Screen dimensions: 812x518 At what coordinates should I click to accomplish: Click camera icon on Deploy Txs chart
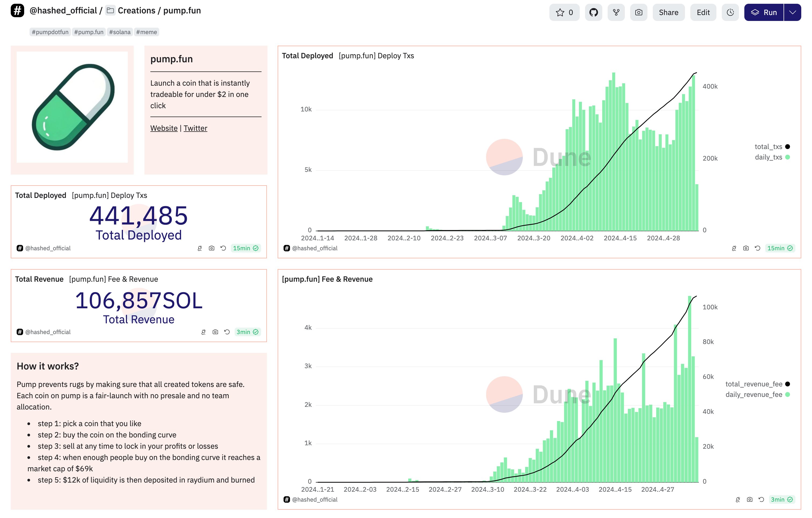click(x=746, y=248)
